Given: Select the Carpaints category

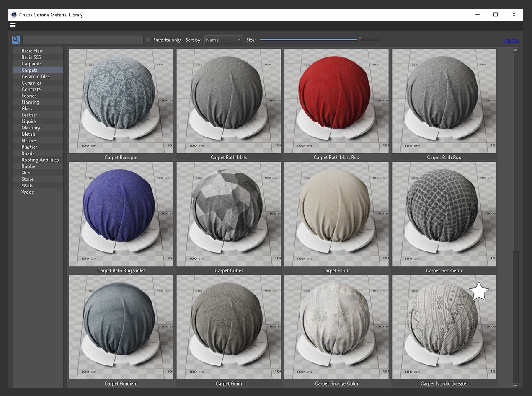Looking at the screenshot, I should pos(38,64).
